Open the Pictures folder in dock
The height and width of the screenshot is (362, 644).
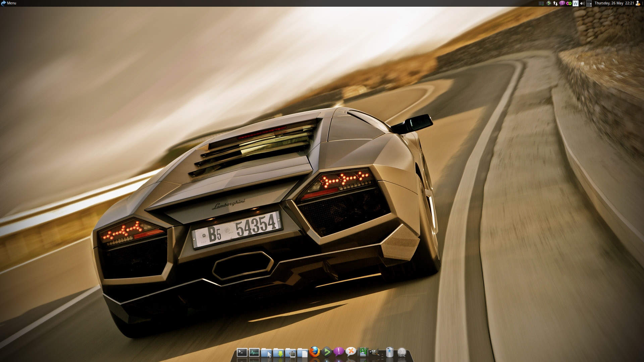coord(290,353)
